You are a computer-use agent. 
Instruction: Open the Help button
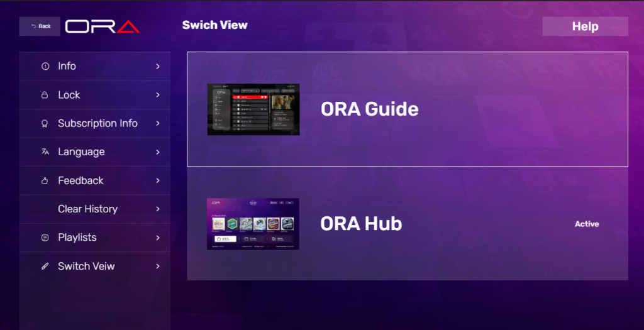pos(586,26)
